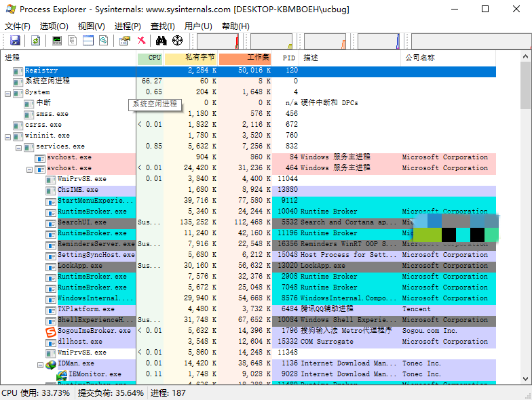Click the crosshair Find Window target icon

click(178, 41)
